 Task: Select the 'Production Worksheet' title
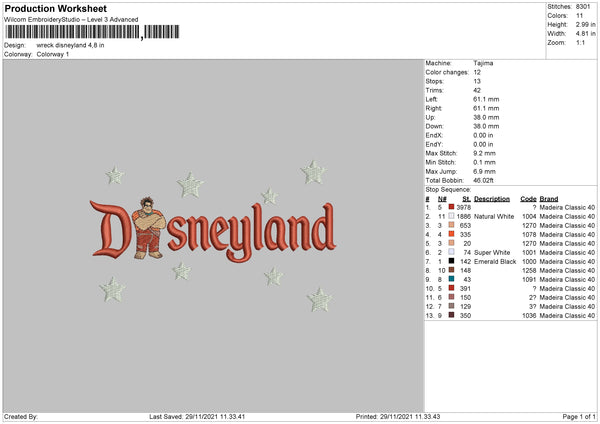click(x=55, y=8)
